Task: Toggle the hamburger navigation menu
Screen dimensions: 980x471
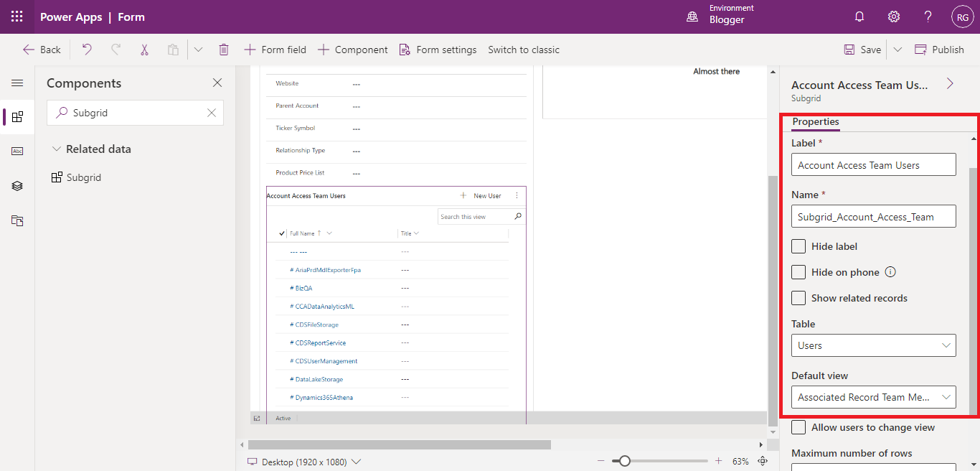Action: point(17,83)
